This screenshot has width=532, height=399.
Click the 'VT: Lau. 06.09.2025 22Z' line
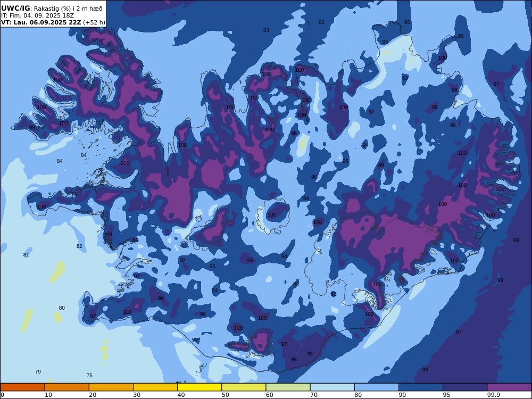[x=41, y=22]
